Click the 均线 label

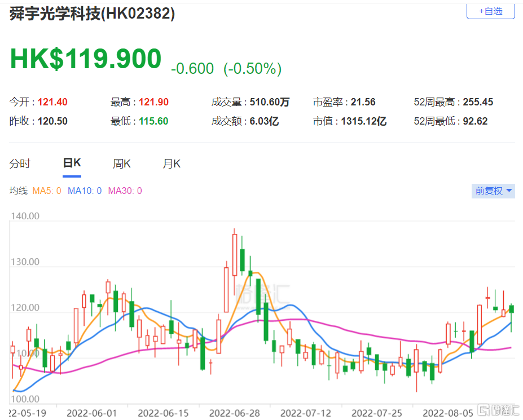19,191
